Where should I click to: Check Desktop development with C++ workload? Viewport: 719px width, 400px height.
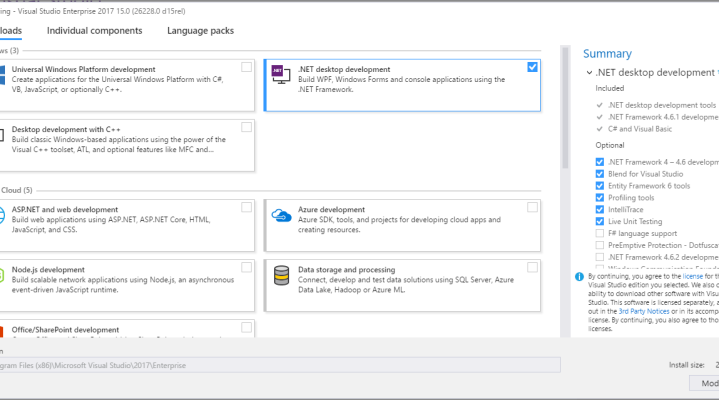[246, 127]
